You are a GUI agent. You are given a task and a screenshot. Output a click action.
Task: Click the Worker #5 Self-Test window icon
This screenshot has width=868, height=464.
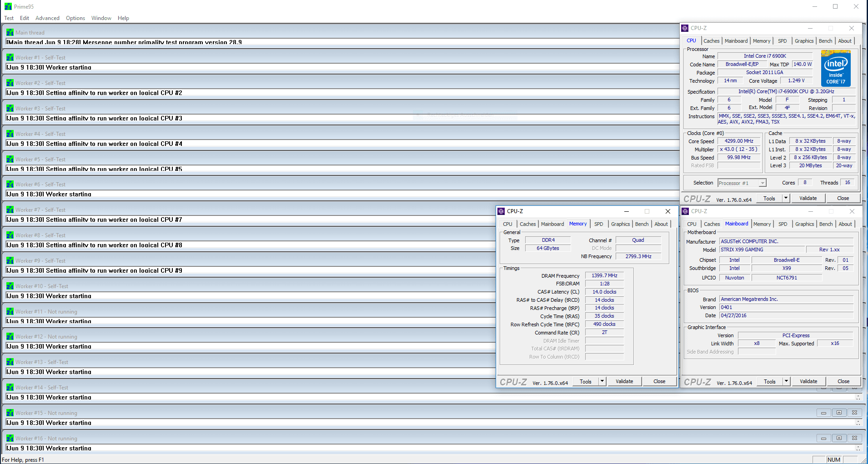point(10,160)
